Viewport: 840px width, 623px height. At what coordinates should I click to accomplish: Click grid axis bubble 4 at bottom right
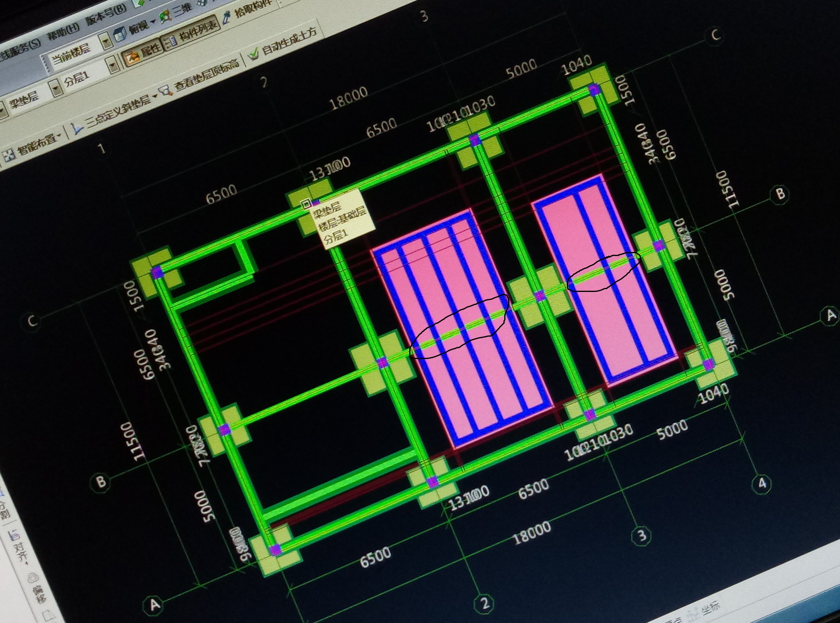click(762, 484)
